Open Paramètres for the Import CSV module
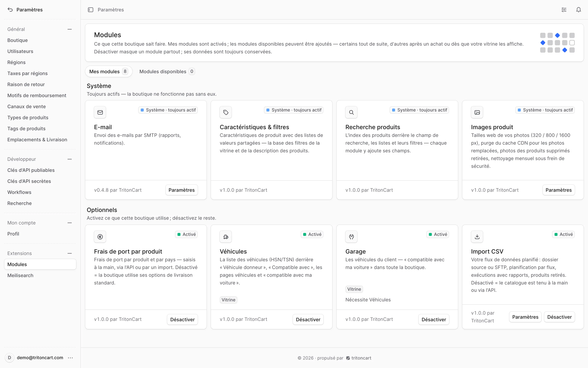Viewport: 588px width, 368px height. point(525,317)
